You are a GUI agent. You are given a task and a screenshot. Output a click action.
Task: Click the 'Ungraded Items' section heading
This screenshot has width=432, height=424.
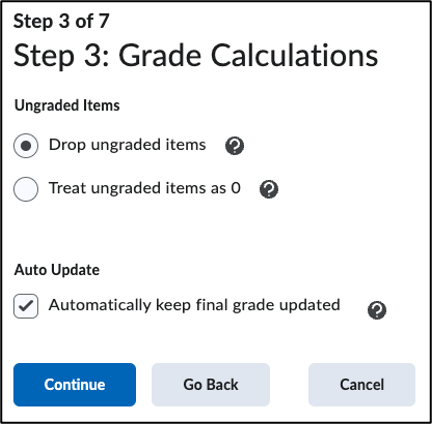point(67,105)
